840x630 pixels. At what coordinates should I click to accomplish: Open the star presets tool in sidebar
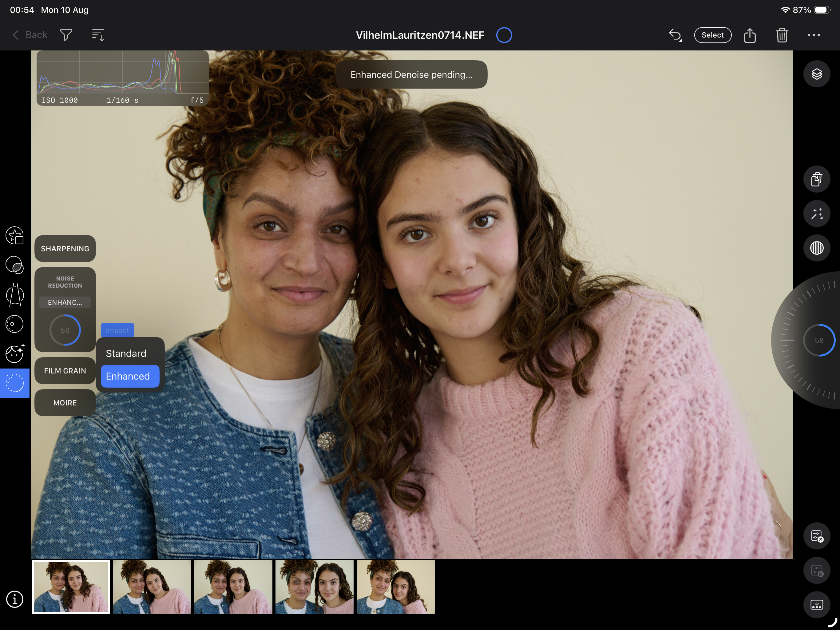pyautogui.click(x=15, y=236)
